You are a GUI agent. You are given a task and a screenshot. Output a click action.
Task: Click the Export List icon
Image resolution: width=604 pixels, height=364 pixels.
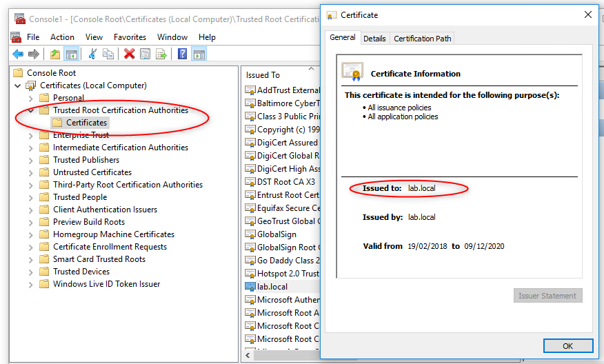click(161, 54)
